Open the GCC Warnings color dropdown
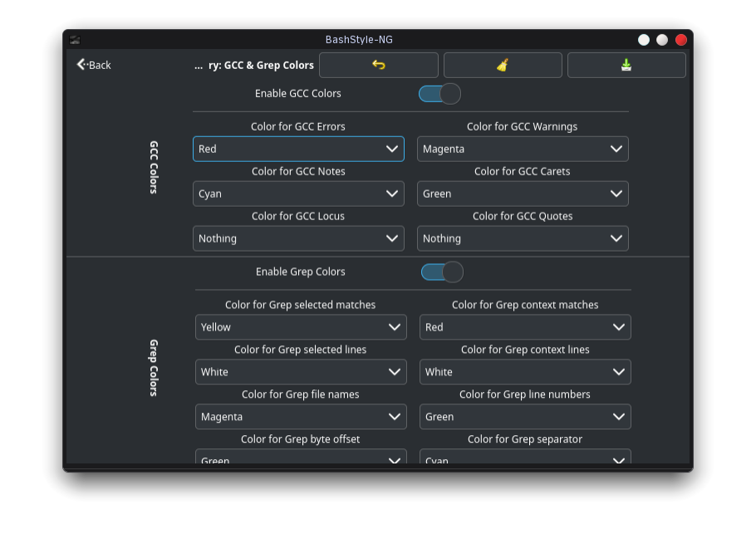756x544 pixels. (x=523, y=149)
